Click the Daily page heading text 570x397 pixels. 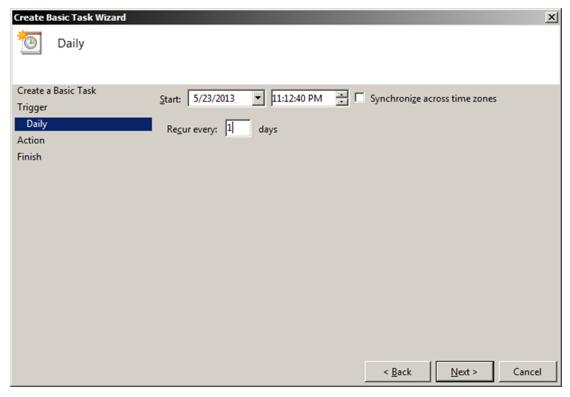coord(71,44)
